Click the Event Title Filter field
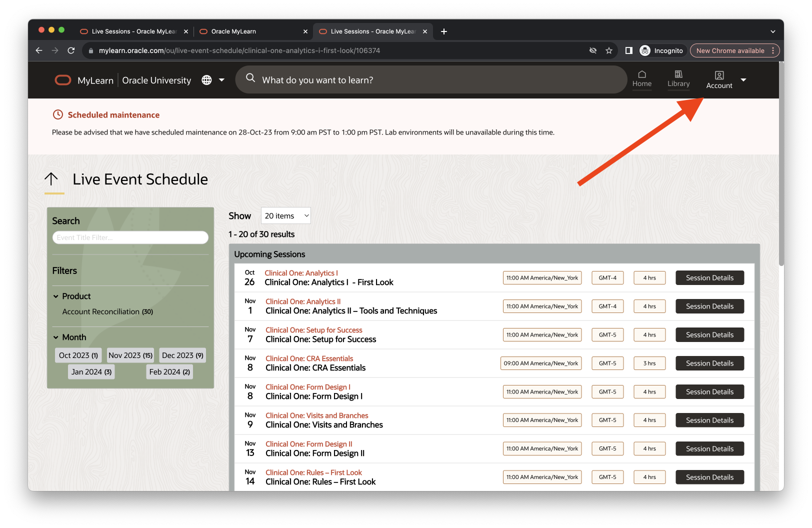Screen dimensions: 812x528 coord(130,237)
